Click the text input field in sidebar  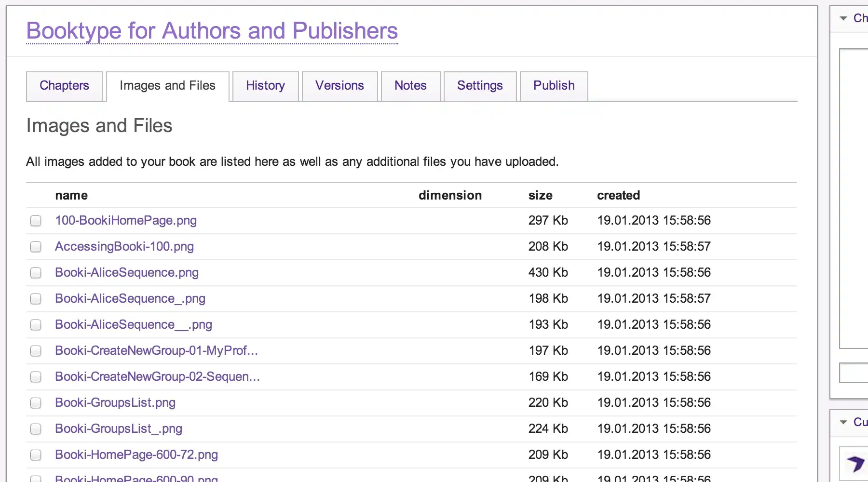click(854, 373)
